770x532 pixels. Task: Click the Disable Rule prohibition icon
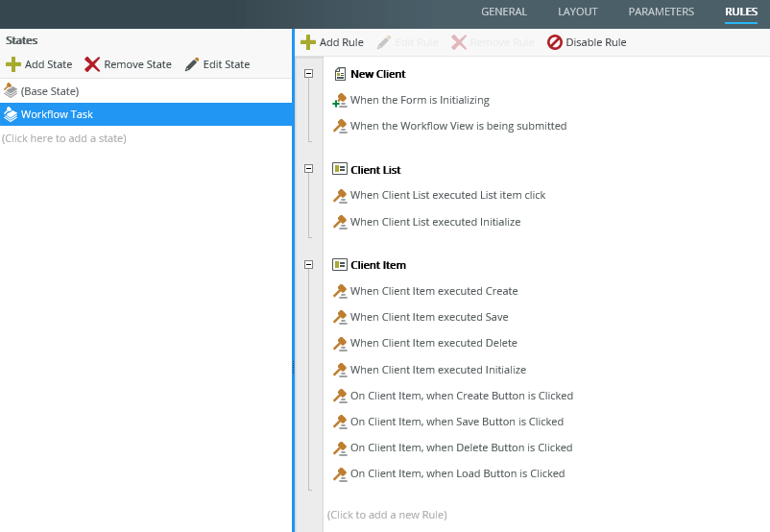pyautogui.click(x=555, y=42)
